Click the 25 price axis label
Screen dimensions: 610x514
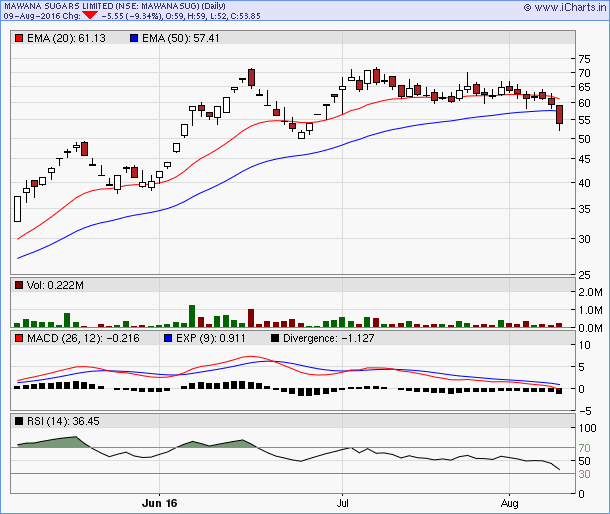tap(584, 275)
